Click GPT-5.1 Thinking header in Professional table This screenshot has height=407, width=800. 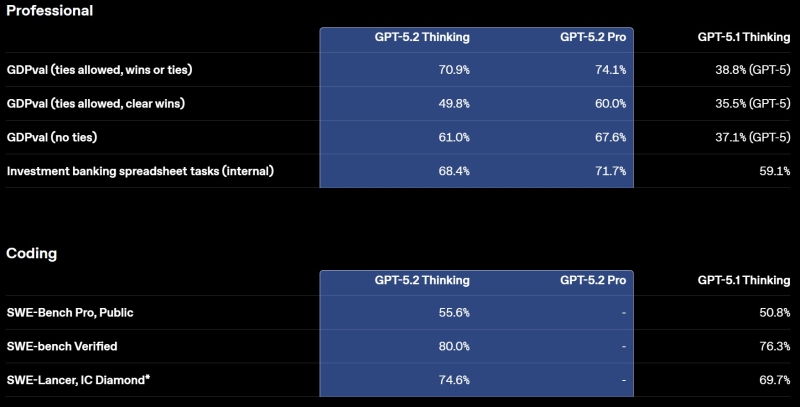tap(743, 37)
